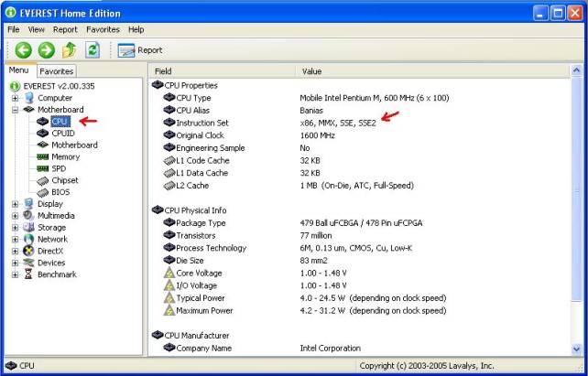The height and width of the screenshot is (376, 588).
Task: Click the green Back arrow toolbar icon
Action: coord(23,50)
